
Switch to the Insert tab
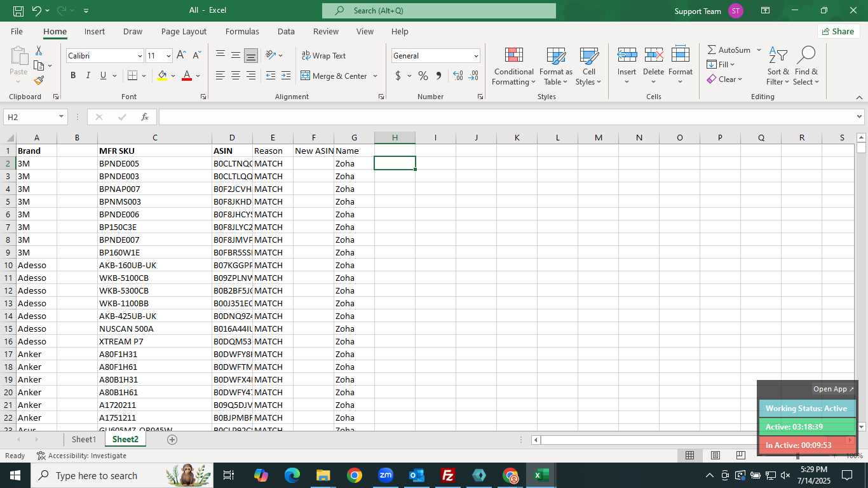point(95,31)
